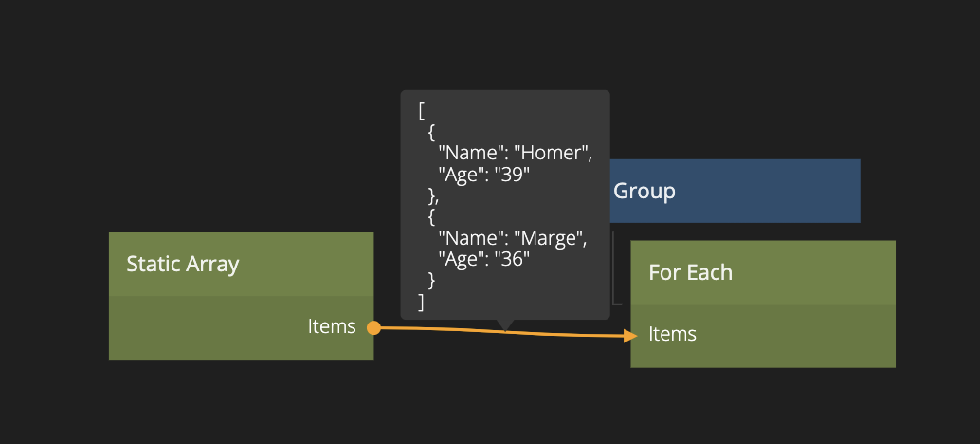The width and height of the screenshot is (980, 444).
Task: Click empty canvas area above Static Array node
Action: (237, 142)
